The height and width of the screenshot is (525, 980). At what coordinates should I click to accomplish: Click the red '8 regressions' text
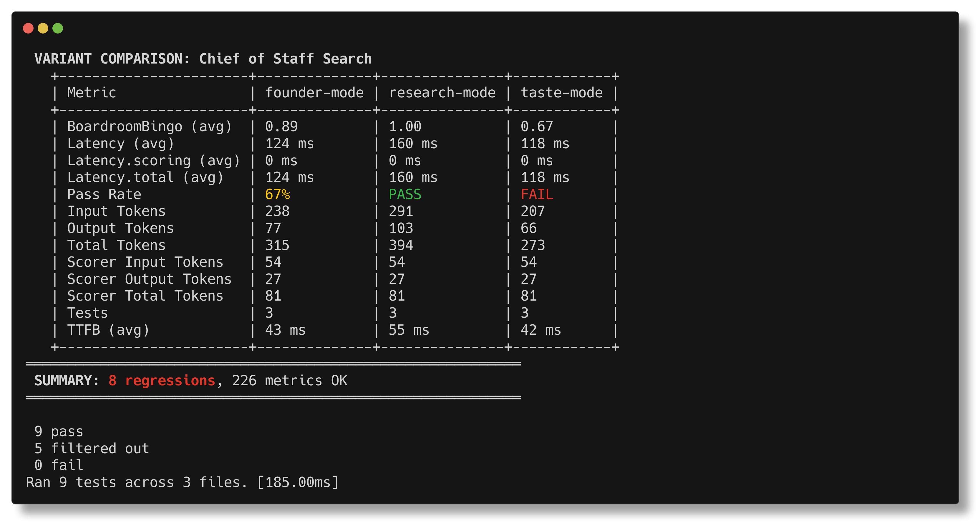click(x=162, y=381)
